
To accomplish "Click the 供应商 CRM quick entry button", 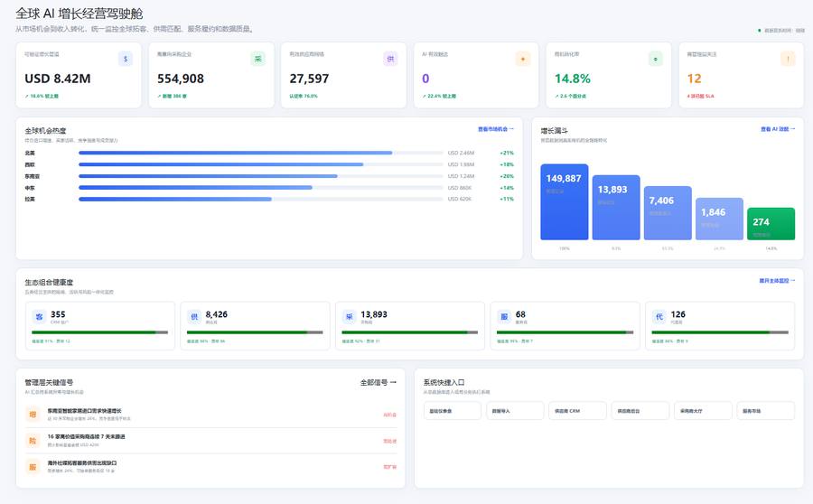I will 577,411.
